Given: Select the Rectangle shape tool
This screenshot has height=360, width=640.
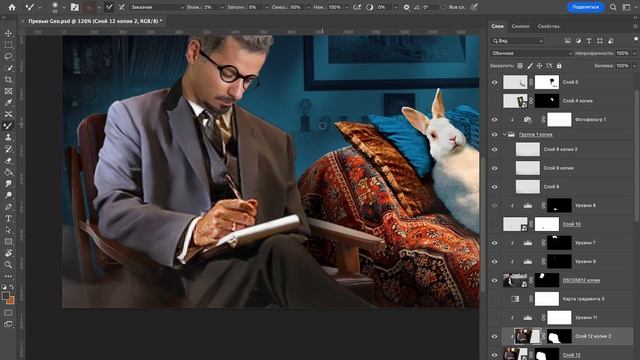Looking at the screenshot, I should click(x=8, y=242).
